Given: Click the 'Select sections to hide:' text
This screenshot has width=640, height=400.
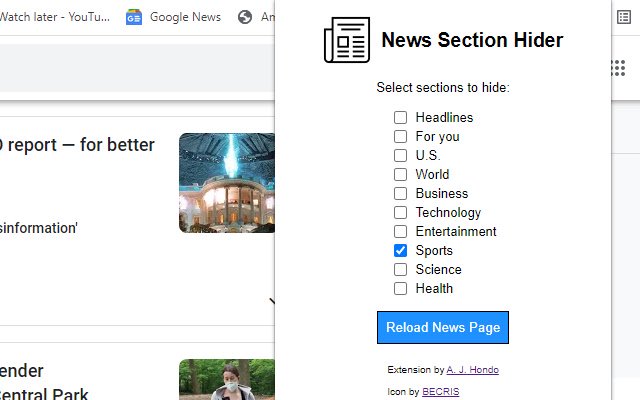Looking at the screenshot, I should [443, 87].
